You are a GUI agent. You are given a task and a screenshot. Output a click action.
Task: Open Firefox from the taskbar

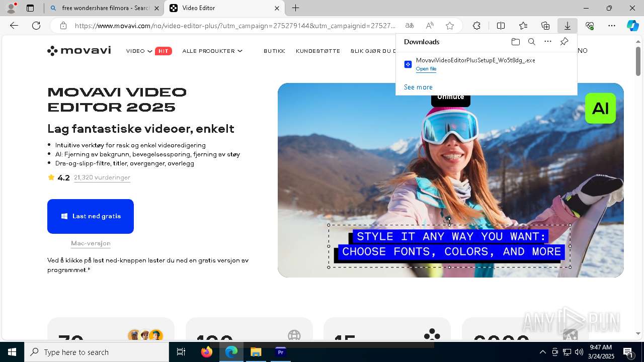(x=206, y=352)
